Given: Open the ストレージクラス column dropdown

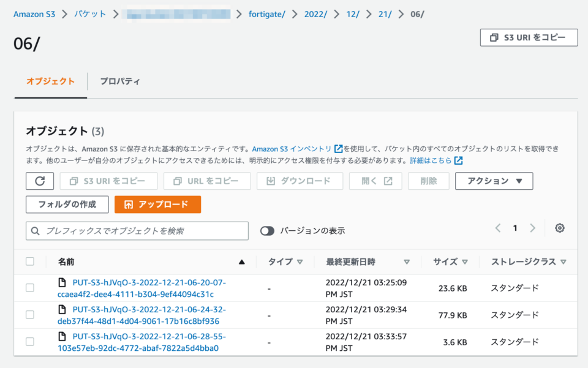Looking at the screenshot, I should coord(564,261).
